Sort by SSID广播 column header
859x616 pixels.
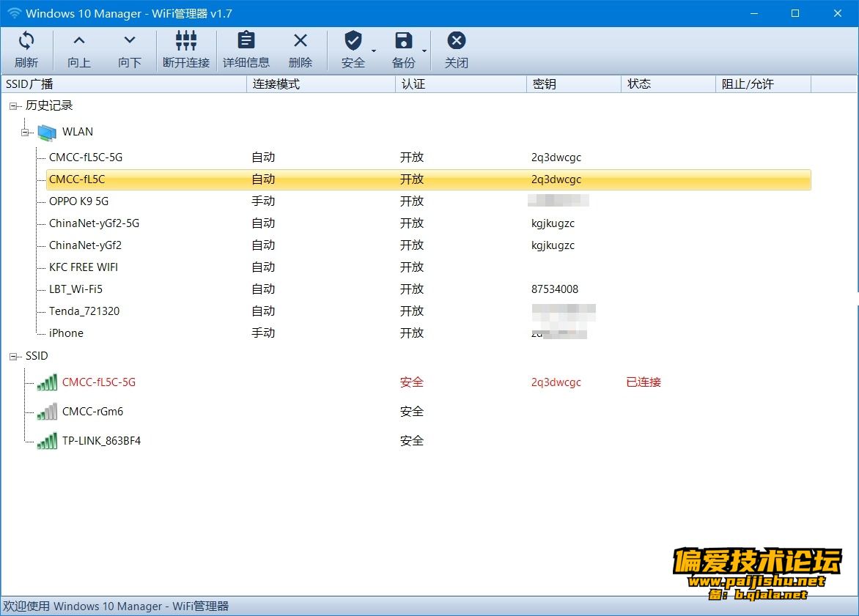[124, 84]
